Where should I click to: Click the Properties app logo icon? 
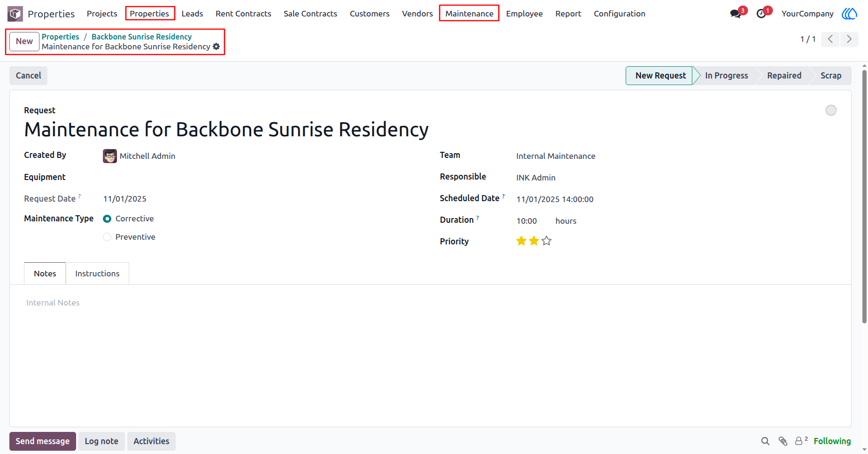pos(15,14)
